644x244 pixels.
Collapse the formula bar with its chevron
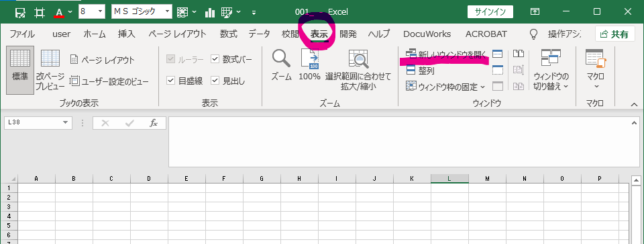(x=634, y=122)
